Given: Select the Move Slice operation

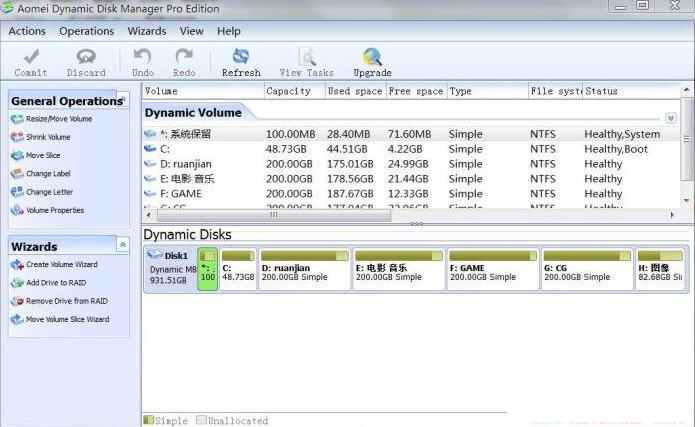Looking at the screenshot, I should pos(35,155).
